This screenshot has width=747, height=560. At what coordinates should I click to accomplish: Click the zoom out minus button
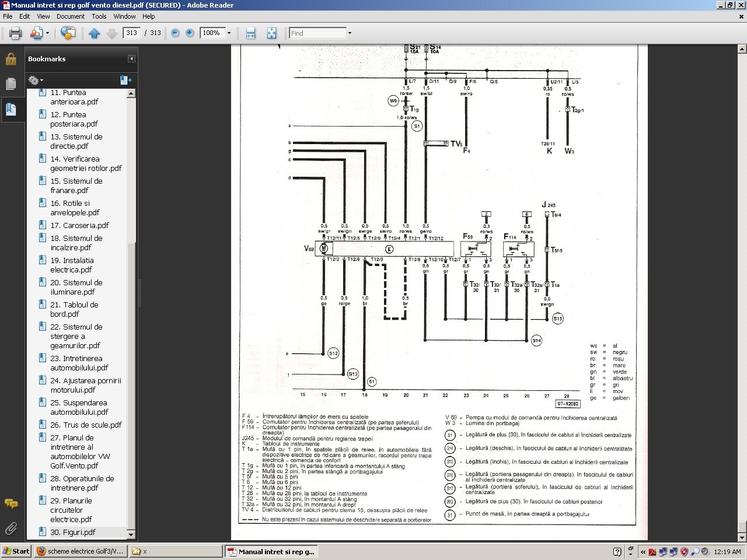point(175,33)
